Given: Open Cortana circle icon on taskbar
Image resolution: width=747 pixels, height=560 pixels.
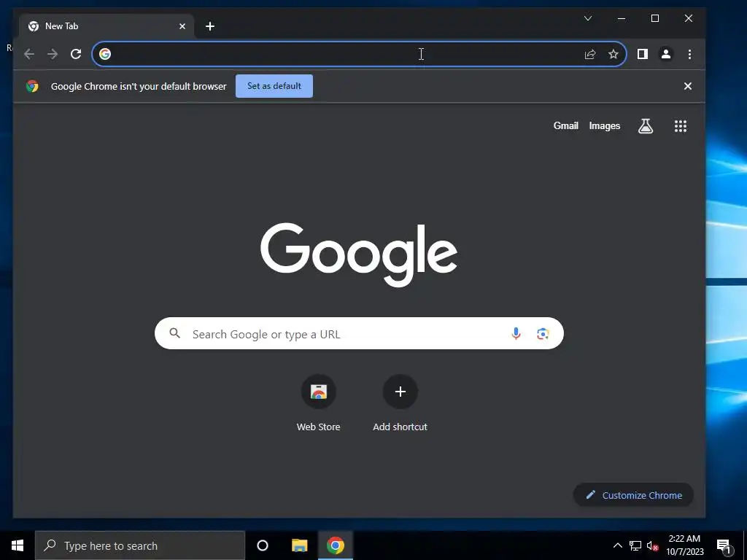Looking at the screenshot, I should (263, 545).
